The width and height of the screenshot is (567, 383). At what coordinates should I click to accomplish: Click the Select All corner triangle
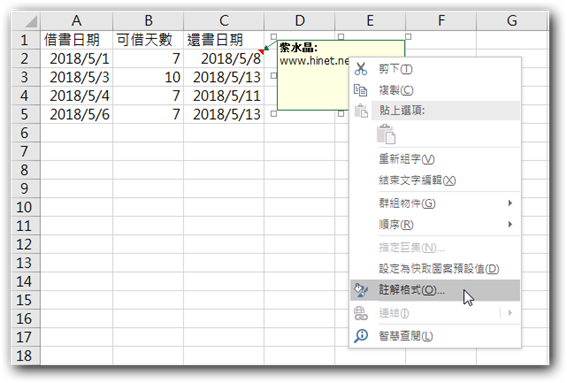[31, 22]
